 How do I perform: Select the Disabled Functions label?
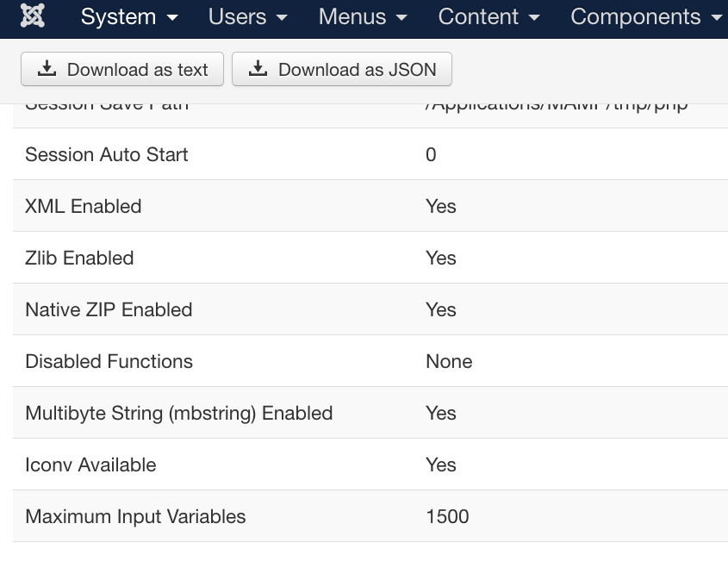click(109, 361)
